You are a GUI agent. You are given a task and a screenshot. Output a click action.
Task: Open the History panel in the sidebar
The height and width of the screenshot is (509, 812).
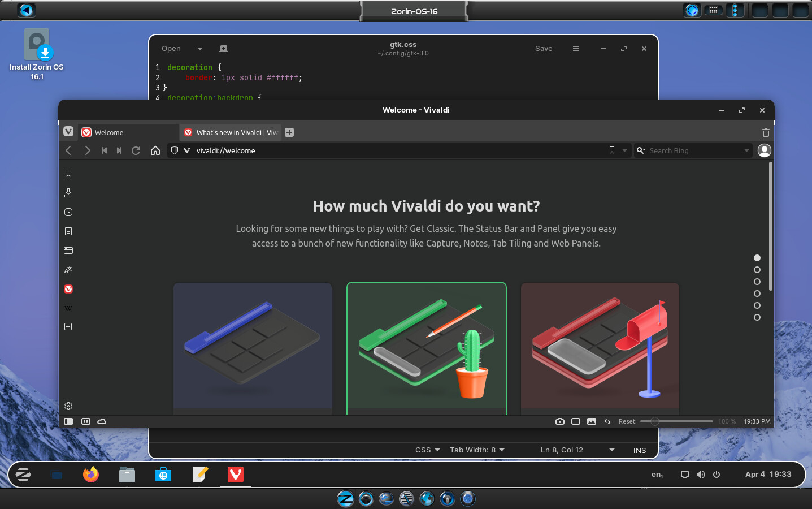(x=68, y=212)
